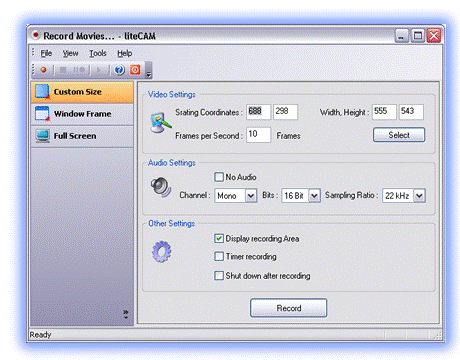Viewport: 460px width, 360px height.
Task: Select the Full Screen mode
Action: click(82, 136)
